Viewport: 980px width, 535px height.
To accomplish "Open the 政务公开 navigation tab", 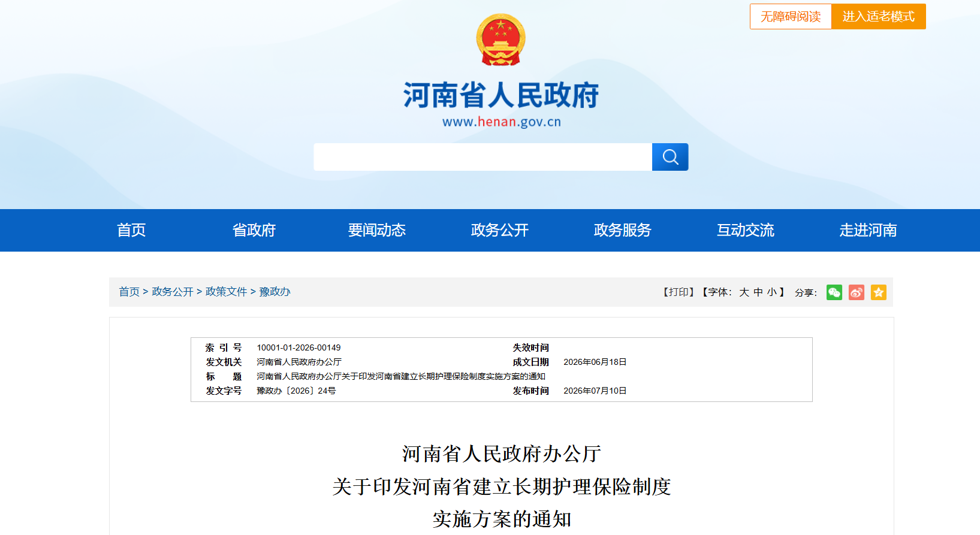I will pyautogui.click(x=500, y=230).
